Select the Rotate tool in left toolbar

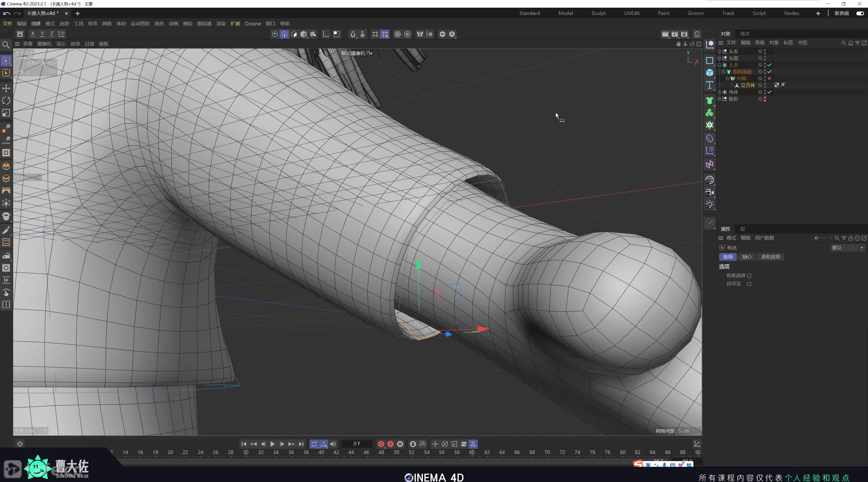(6, 101)
